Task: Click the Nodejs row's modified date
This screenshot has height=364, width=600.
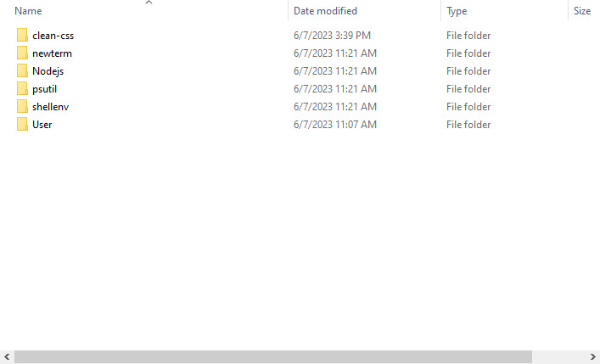Action: (x=335, y=71)
